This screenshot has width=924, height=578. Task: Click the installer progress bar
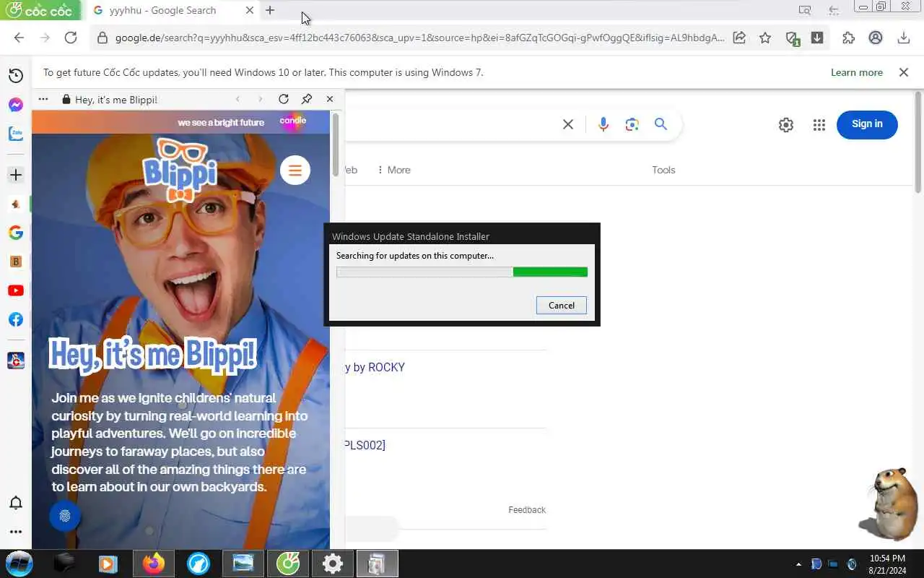(x=462, y=272)
